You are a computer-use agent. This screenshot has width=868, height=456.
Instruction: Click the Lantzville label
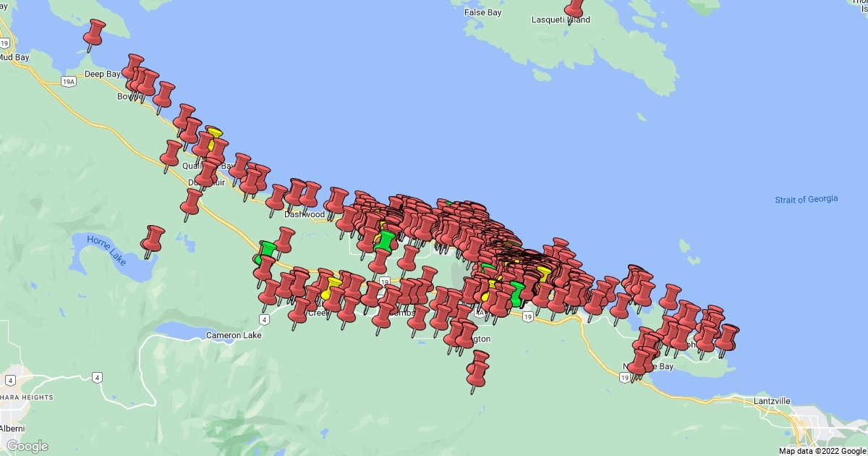point(772,400)
